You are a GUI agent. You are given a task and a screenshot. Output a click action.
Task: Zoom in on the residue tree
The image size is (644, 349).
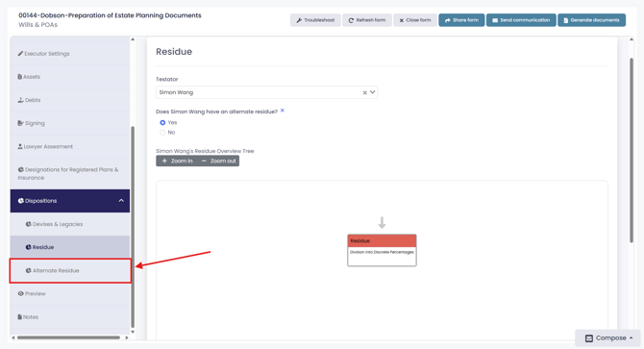177,161
